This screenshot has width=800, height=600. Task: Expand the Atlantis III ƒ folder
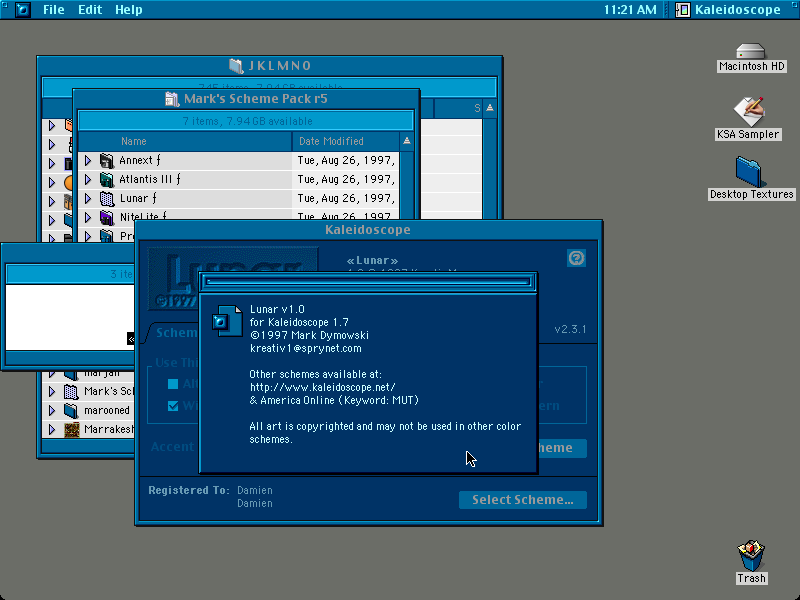88,180
